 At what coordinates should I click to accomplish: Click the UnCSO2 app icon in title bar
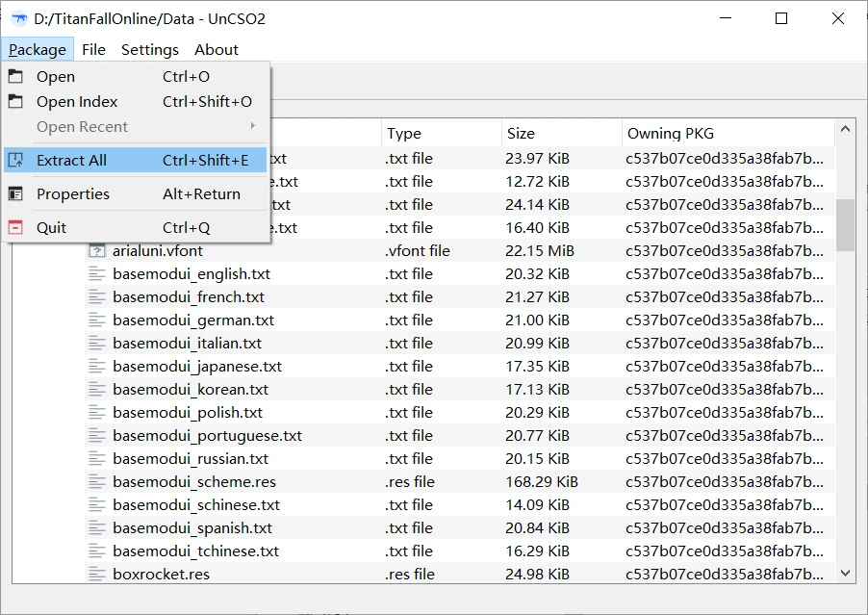click(x=19, y=18)
